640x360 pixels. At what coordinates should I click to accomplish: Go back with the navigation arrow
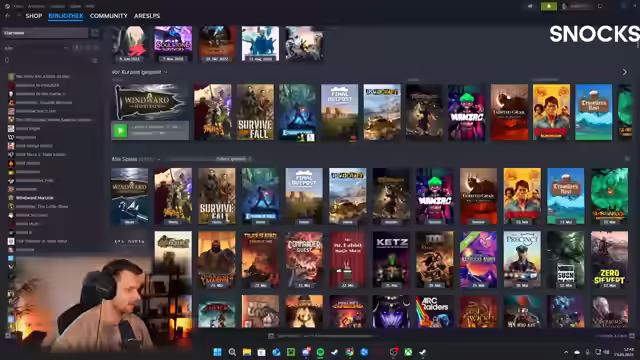(7, 16)
